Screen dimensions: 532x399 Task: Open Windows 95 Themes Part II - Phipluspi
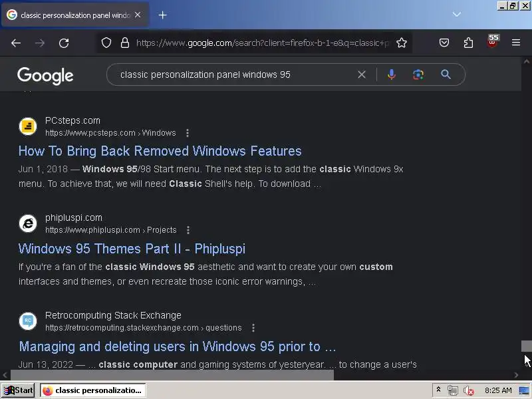132,249
